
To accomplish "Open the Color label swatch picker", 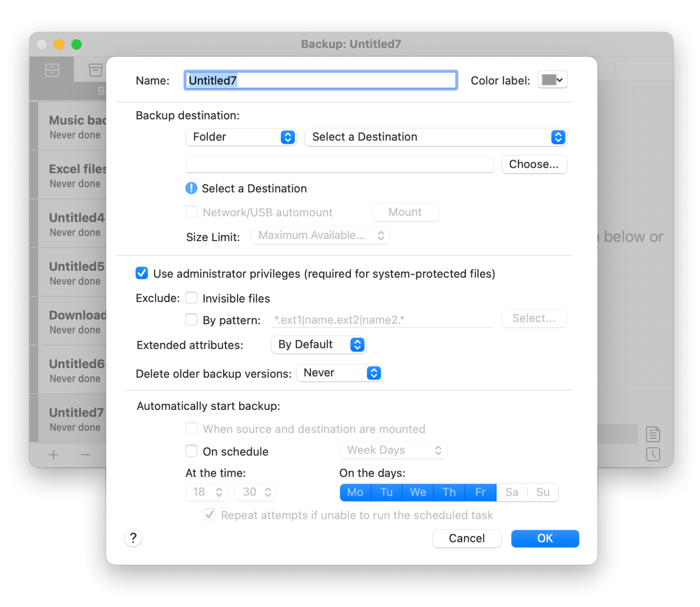I will pos(552,80).
